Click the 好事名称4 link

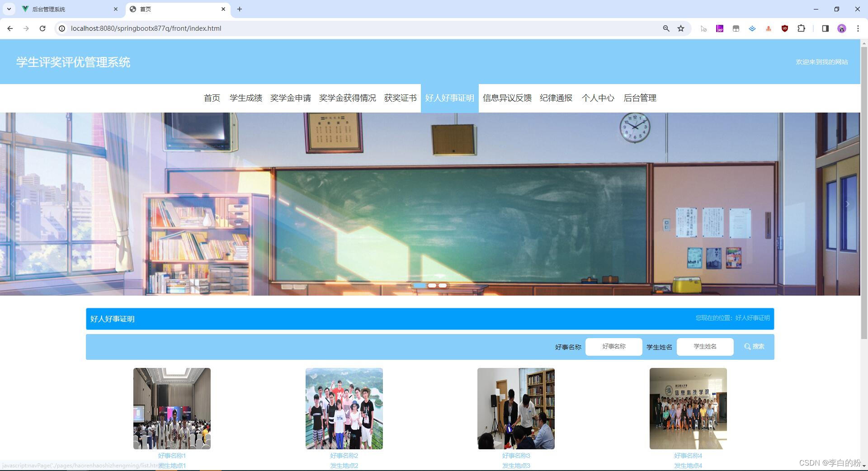pos(688,456)
